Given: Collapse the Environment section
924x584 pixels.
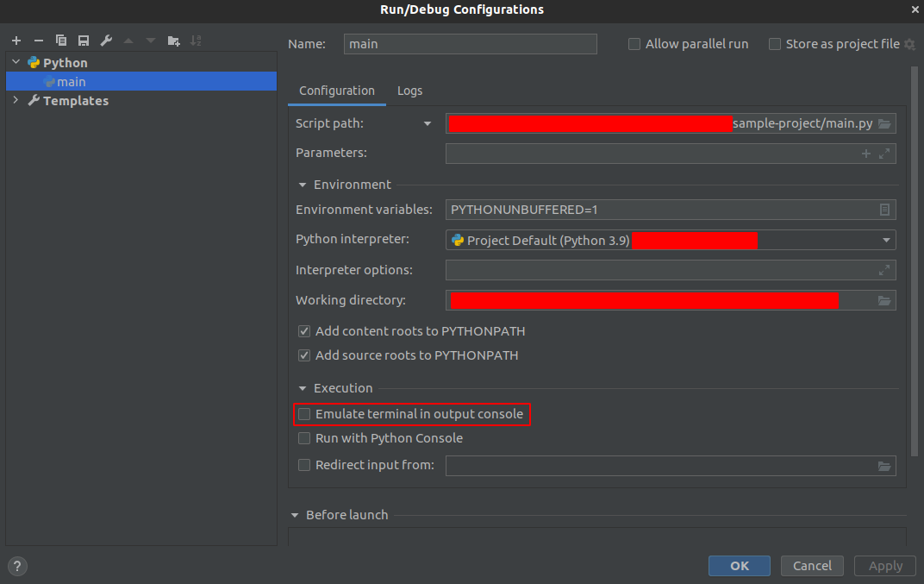Looking at the screenshot, I should coord(302,184).
